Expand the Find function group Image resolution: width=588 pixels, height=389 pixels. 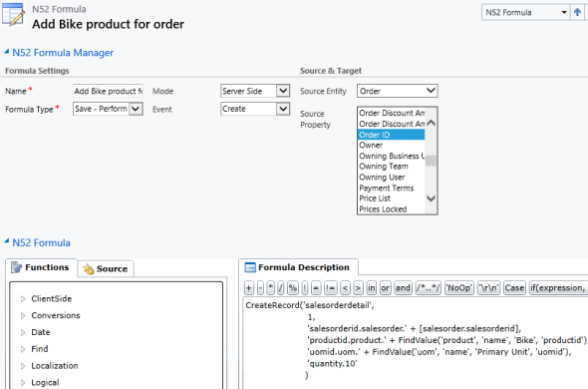pyautogui.click(x=23, y=349)
